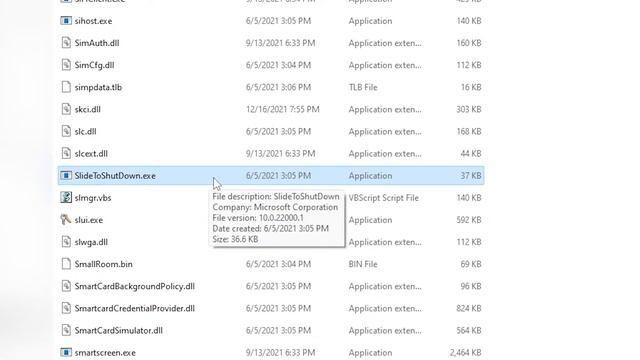
Task: Click the SmartcardCredentialProvider.dll file icon
Action: 66,308
